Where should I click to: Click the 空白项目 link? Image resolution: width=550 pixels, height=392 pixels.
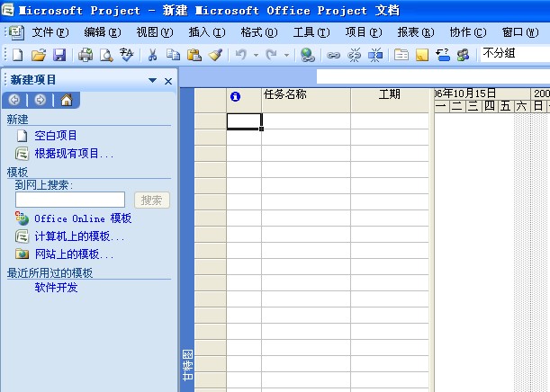pos(56,136)
